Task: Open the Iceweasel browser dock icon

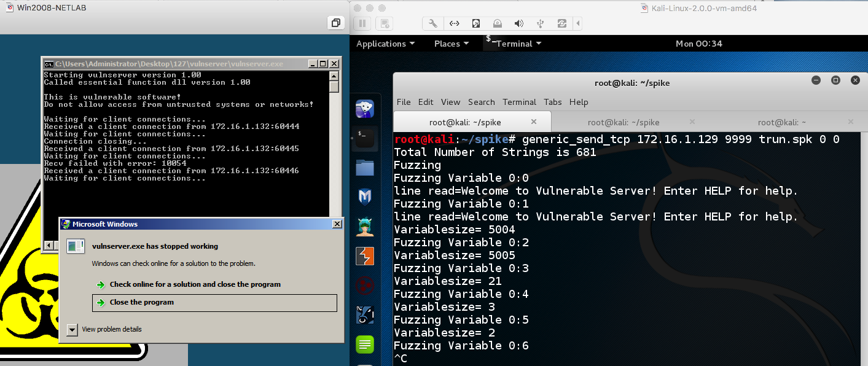Action: (365, 109)
